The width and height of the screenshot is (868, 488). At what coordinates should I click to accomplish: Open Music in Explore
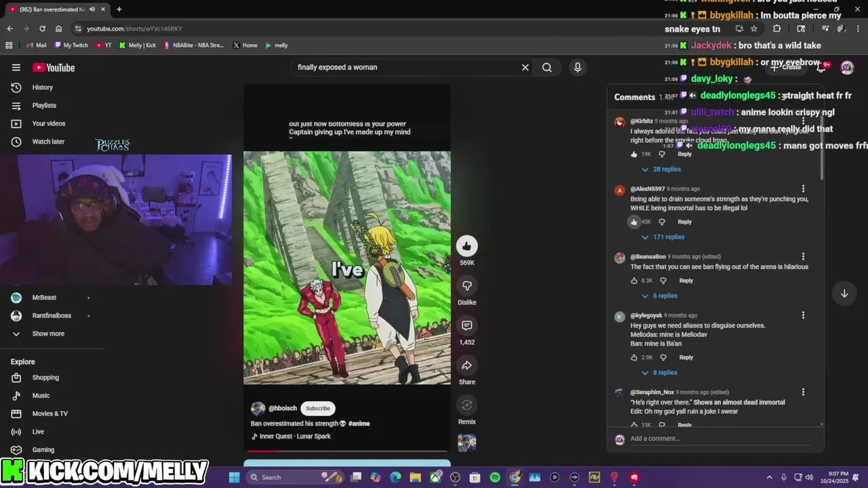pyautogui.click(x=41, y=396)
